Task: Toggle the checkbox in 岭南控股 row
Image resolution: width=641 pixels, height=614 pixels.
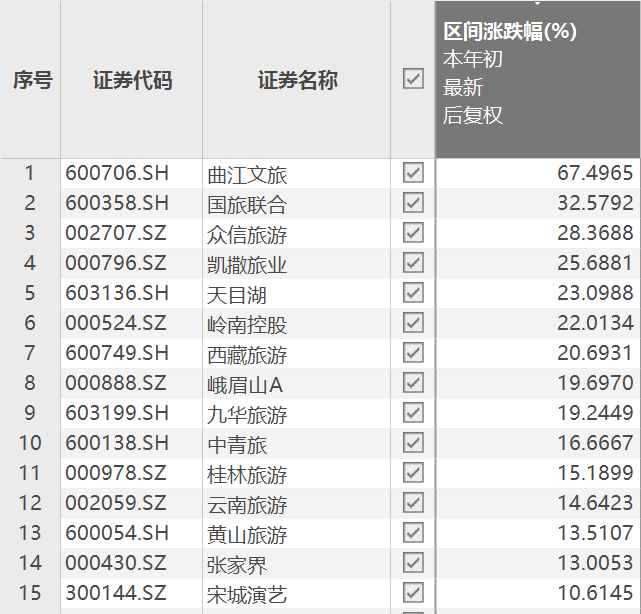Action: click(413, 323)
